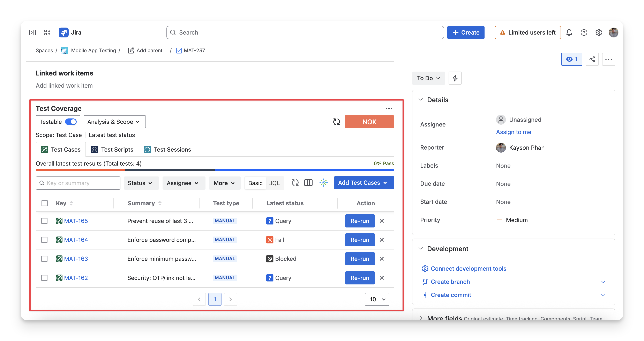Open the app switcher grid icon
Image resolution: width=644 pixels, height=341 pixels.
coord(47,32)
